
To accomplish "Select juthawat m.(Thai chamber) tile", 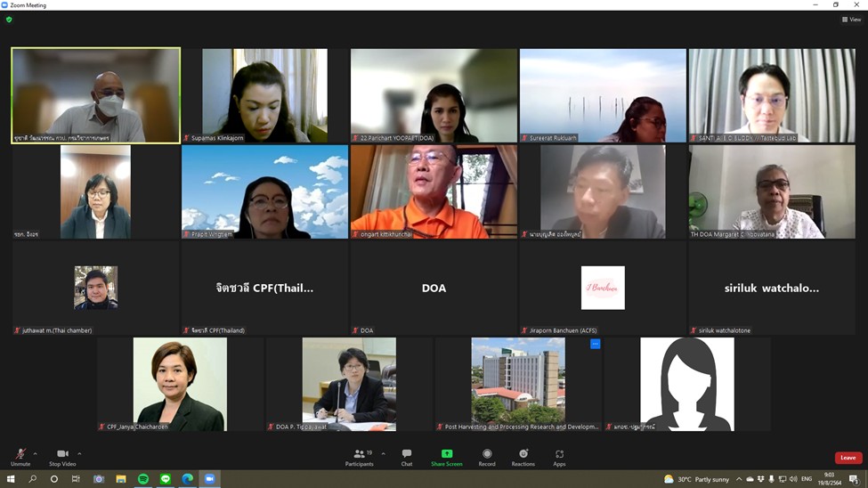I will (96, 288).
